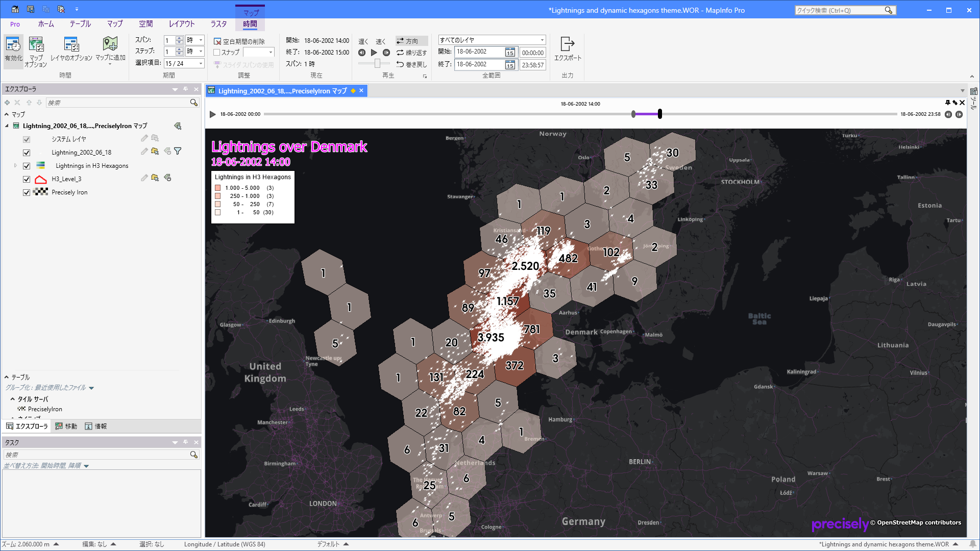Image resolution: width=980 pixels, height=551 pixels.
Task: Switch to the ホーム ribbon tab
Action: tap(46, 23)
